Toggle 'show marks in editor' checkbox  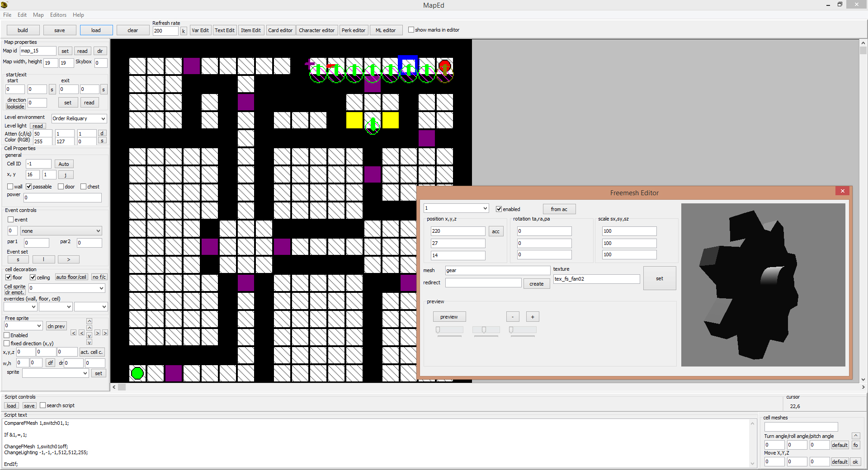tap(411, 30)
